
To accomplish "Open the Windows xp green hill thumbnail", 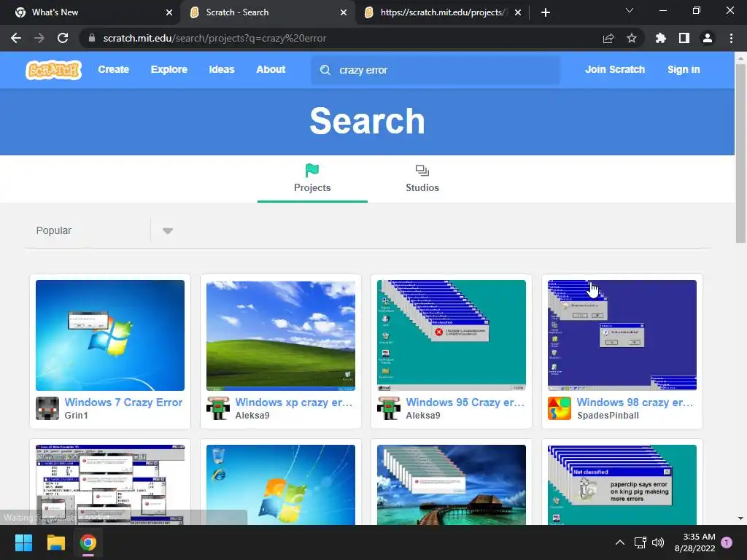I will pyautogui.click(x=281, y=335).
